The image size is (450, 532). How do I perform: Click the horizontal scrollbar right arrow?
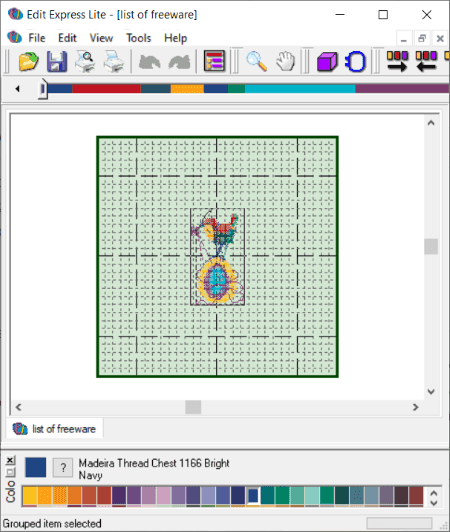coord(415,407)
